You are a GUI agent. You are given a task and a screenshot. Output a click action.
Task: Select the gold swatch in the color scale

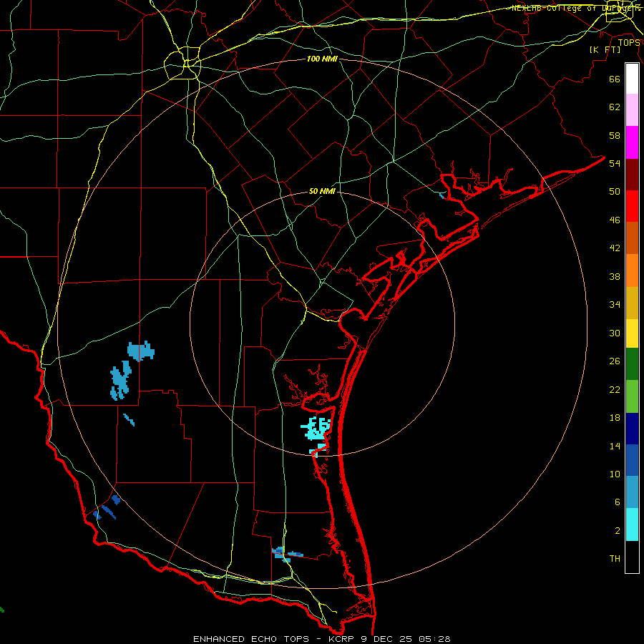tap(632, 303)
